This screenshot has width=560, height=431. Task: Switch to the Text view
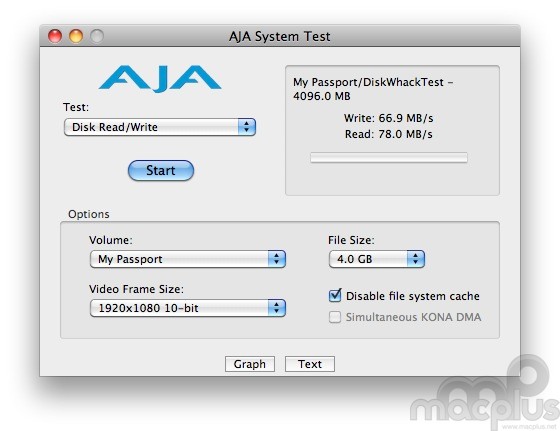point(310,364)
